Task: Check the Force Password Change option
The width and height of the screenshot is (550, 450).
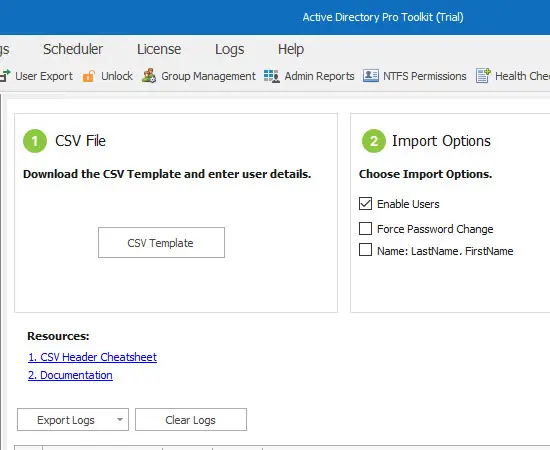Action: pyautogui.click(x=365, y=228)
